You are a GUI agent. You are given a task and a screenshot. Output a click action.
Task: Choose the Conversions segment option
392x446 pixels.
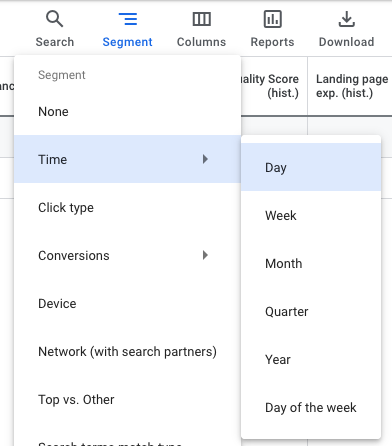(x=127, y=255)
